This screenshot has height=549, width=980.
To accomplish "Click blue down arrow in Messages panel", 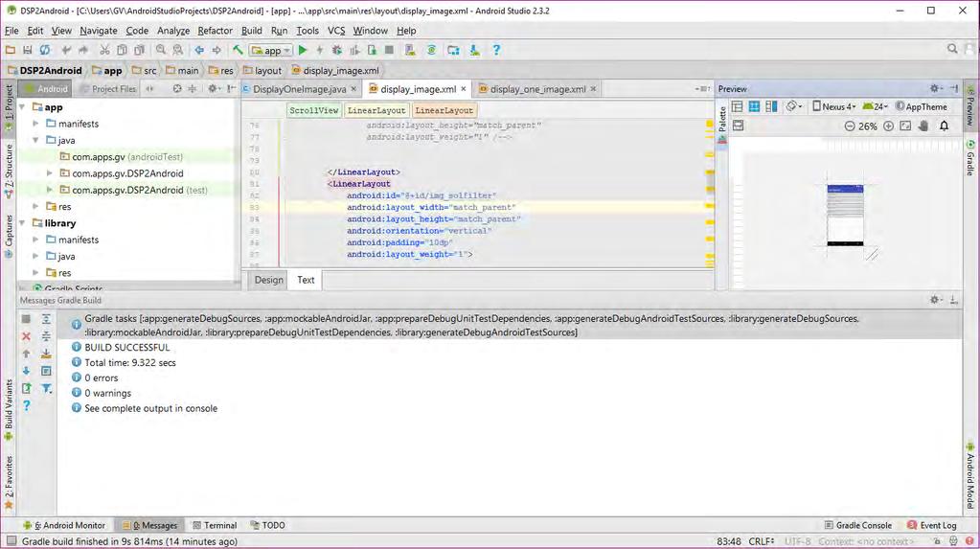I will 26,371.
